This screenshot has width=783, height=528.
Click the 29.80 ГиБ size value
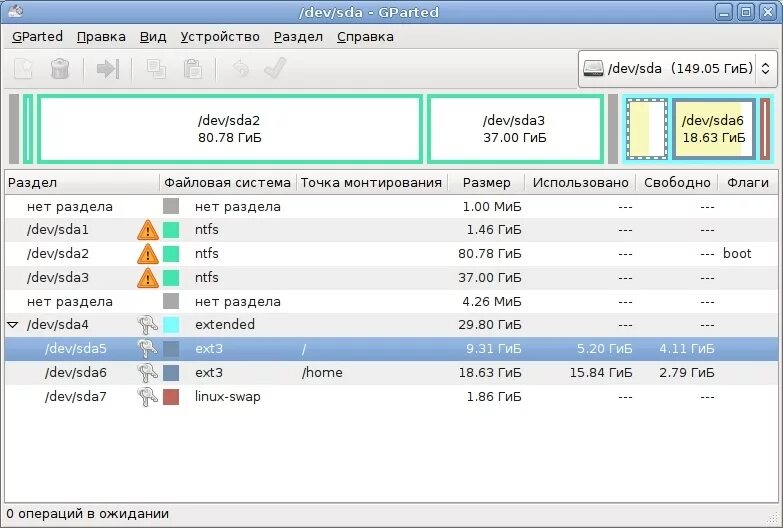coord(490,325)
